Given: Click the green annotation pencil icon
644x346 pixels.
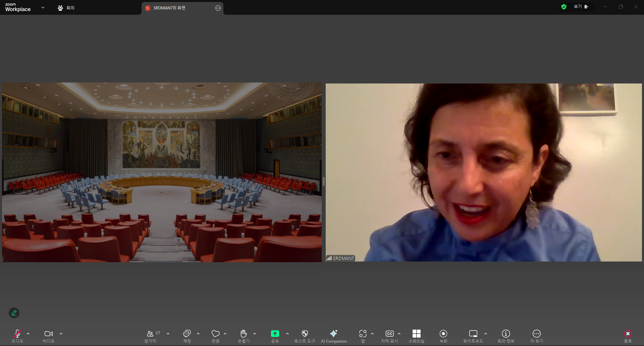Looking at the screenshot, I should 14,313.
